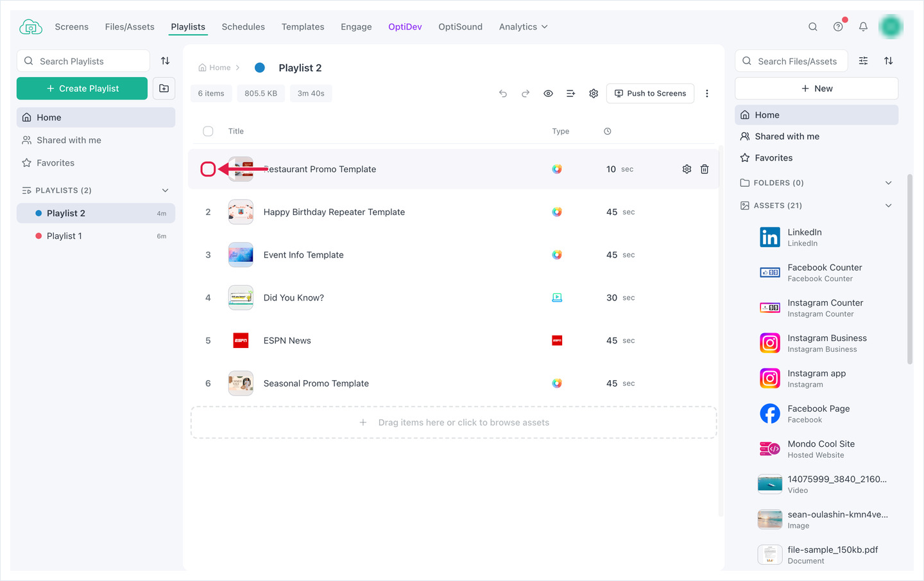Delete Restaurant Promo Template with trash icon

(x=705, y=169)
